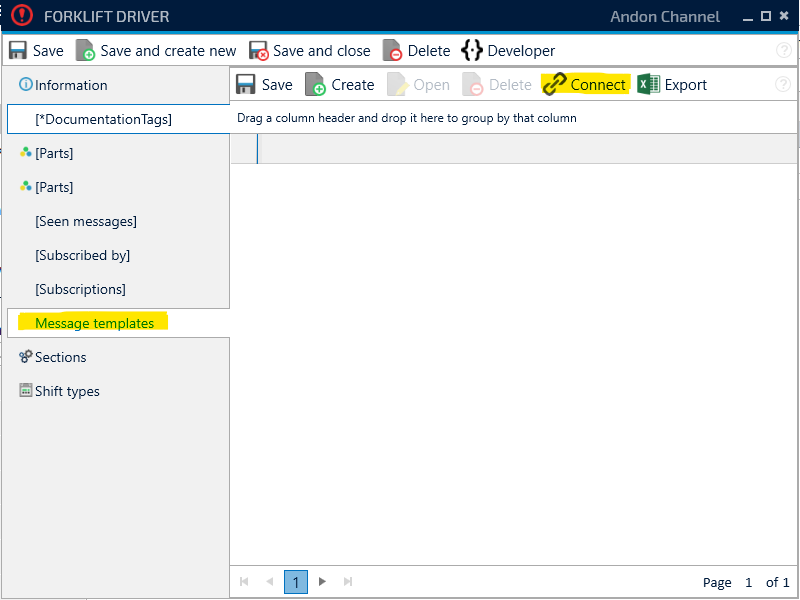Click the top Save floppy disk icon
Screen dimensions: 800x600
(x=18, y=51)
